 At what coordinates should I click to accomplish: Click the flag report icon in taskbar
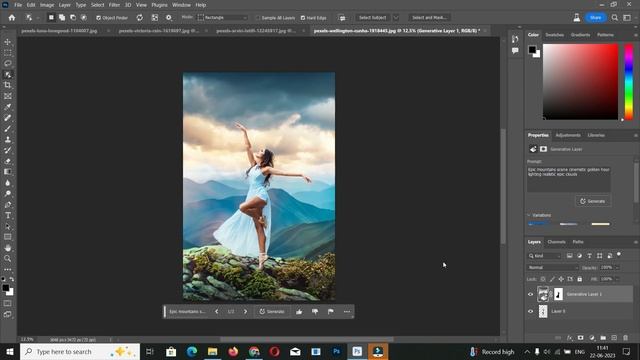(331, 311)
